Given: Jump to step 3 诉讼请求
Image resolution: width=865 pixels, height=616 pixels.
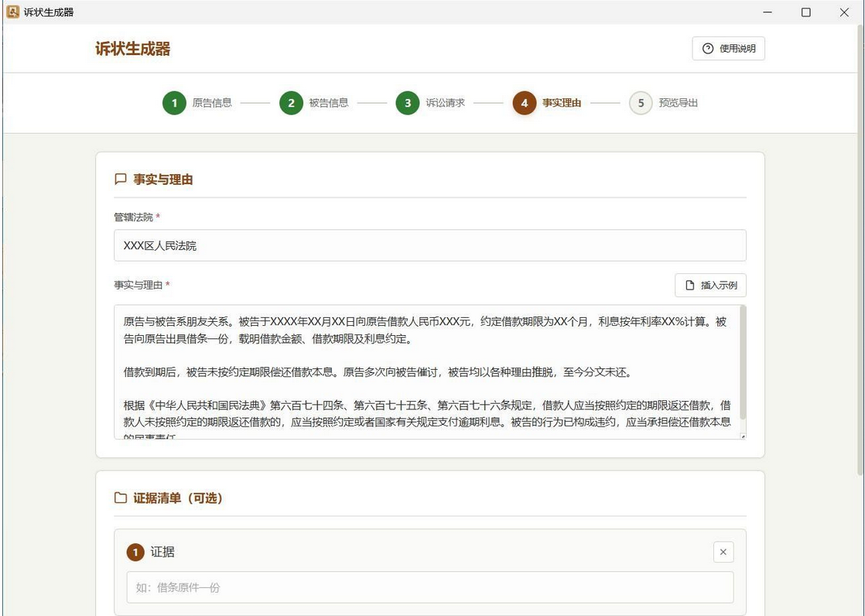Looking at the screenshot, I should click(430, 103).
